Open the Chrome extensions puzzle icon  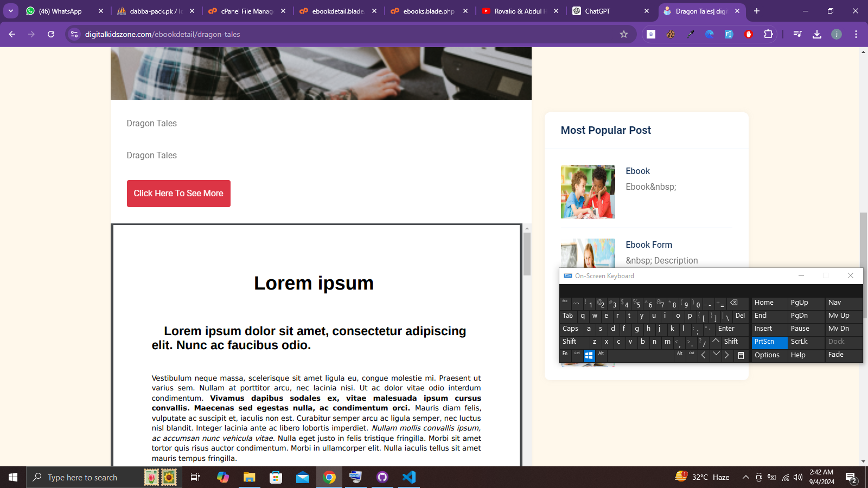click(x=768, y=34)
